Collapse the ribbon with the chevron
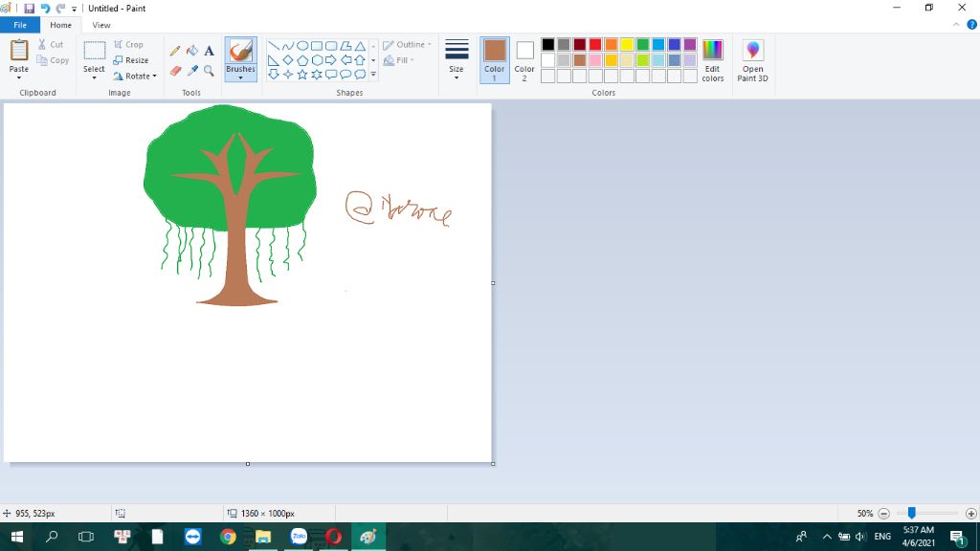980x551 pixels. 956,25
